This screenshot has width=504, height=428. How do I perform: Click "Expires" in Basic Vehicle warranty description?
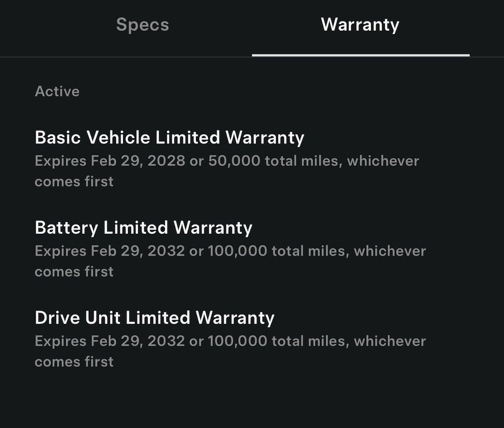(61, 161)
